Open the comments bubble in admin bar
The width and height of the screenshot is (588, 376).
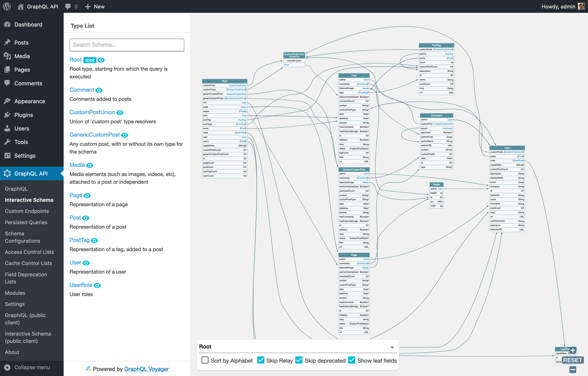(68, 6)
